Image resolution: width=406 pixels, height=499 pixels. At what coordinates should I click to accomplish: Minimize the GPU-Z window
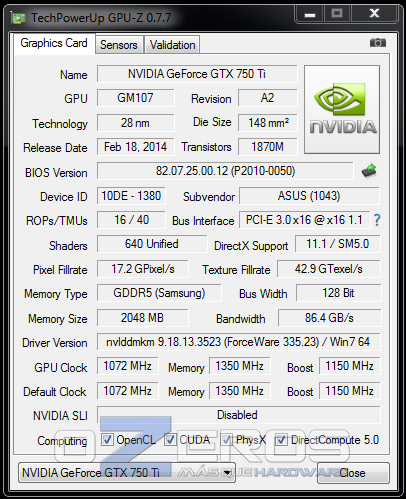point(310,14)
